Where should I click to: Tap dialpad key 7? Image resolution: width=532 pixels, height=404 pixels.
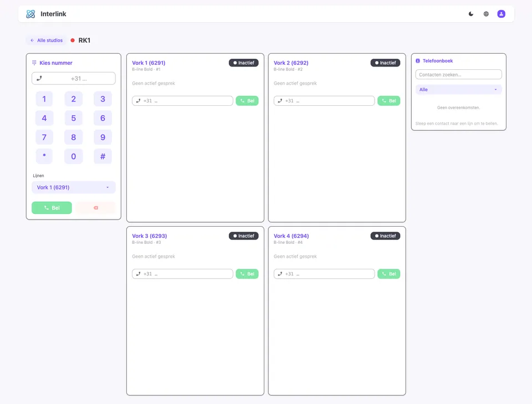coord(44,137)
